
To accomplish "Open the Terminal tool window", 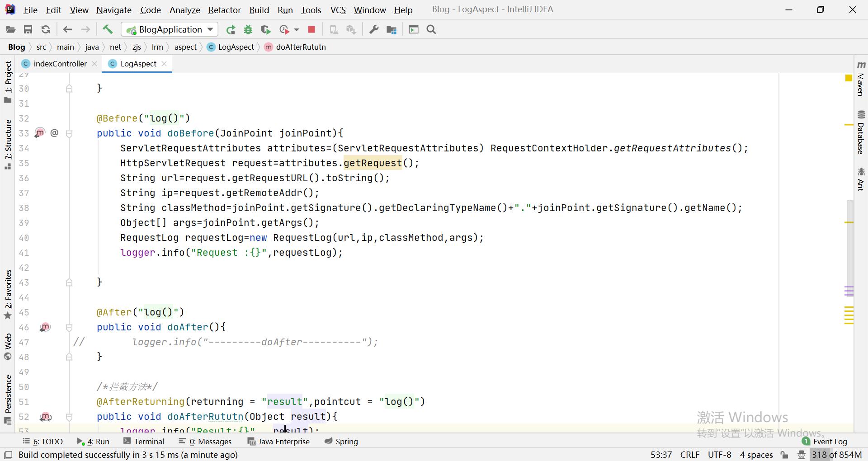I will pos(144,442).
